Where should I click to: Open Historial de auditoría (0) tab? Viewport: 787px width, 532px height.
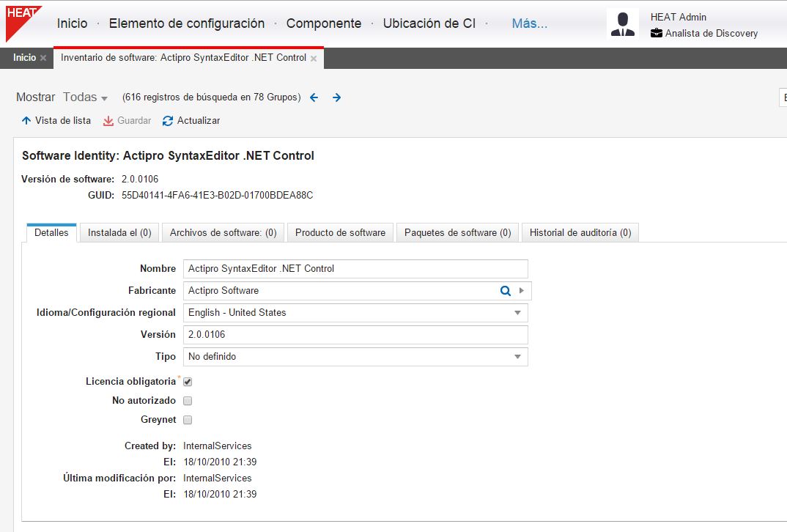coord(580,233)
